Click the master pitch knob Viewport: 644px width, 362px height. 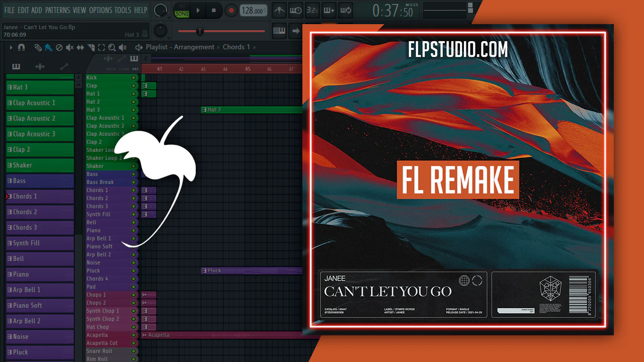click(160, 31)
